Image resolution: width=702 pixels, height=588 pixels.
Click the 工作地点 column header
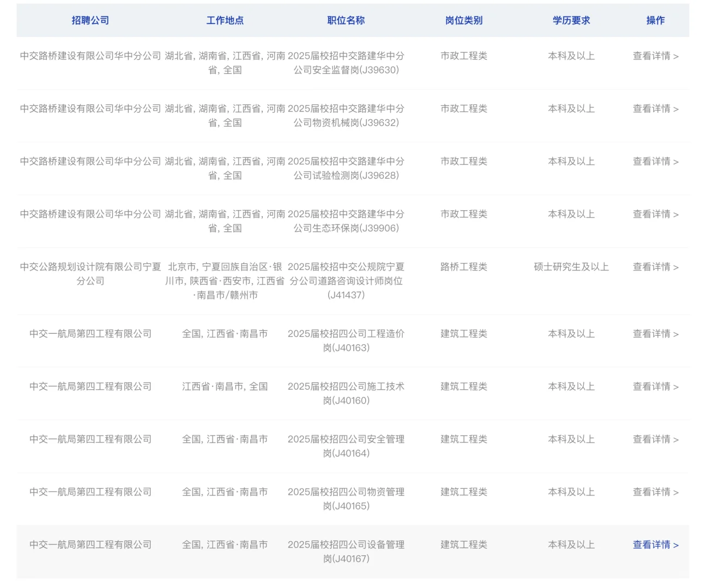[x=225, y=21]
